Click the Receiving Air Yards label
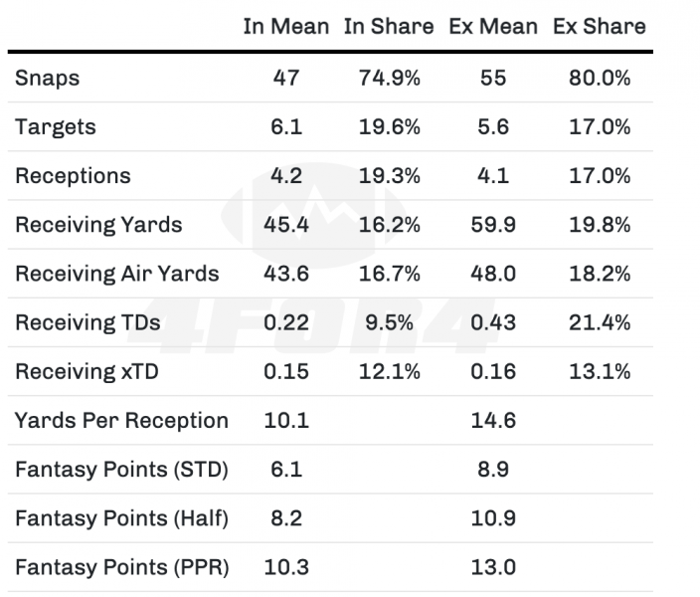 [117, 273]
